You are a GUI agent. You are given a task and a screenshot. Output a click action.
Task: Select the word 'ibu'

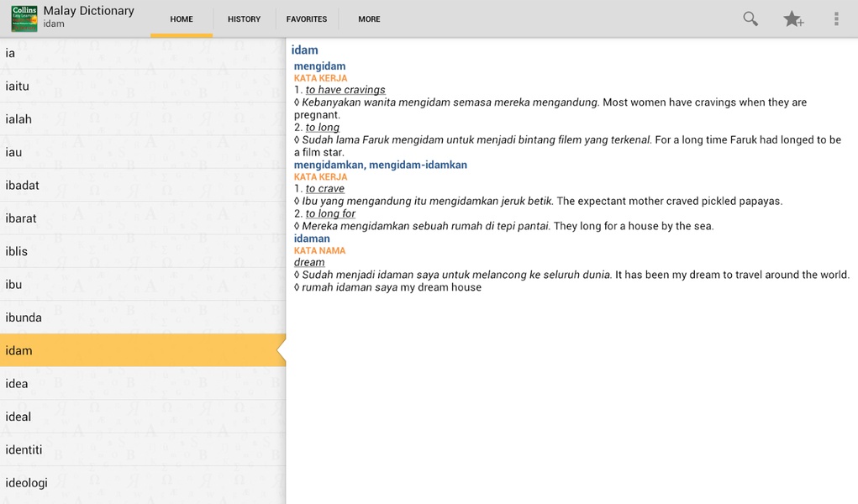coord(143,284)
